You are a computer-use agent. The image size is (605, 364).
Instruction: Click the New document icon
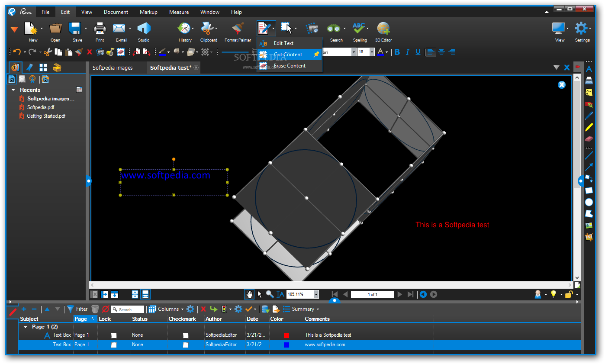[31, 29]
